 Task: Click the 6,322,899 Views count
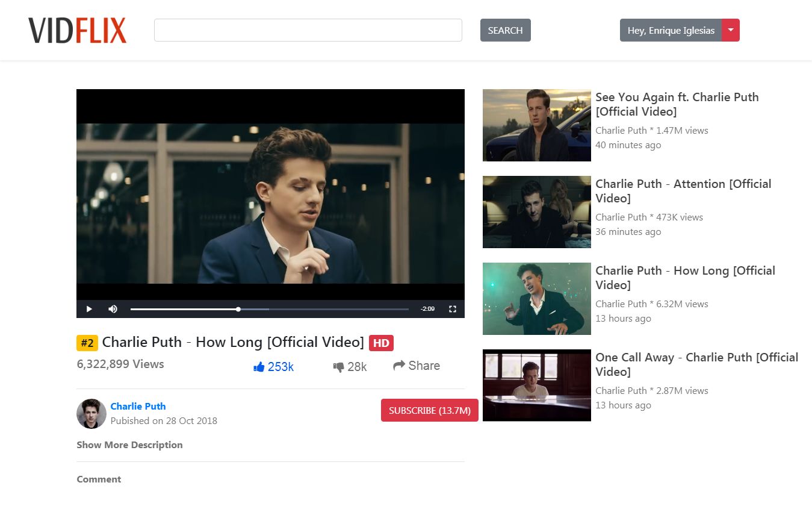(120, 364)
